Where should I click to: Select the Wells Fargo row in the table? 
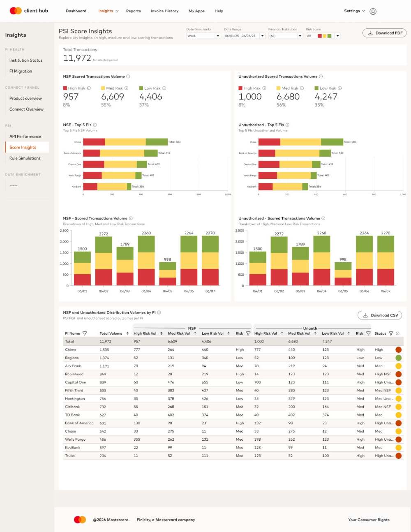point(233,439)
